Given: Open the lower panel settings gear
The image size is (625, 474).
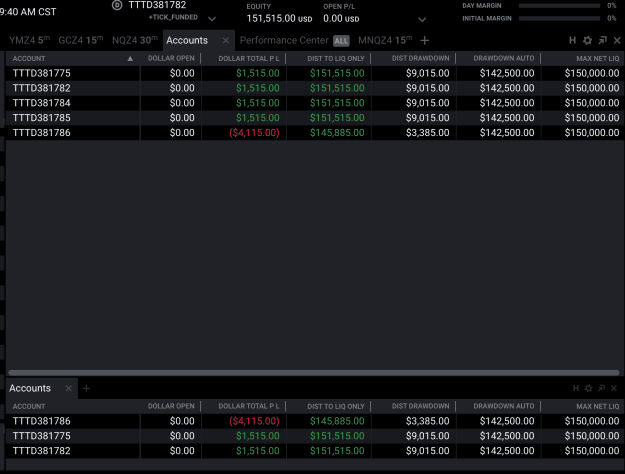Looking at the screenshot, I should tap(588, 388).
